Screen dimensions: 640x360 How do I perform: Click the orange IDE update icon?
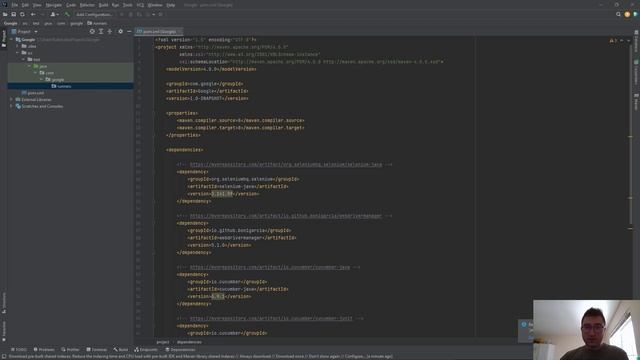[627, 14]
